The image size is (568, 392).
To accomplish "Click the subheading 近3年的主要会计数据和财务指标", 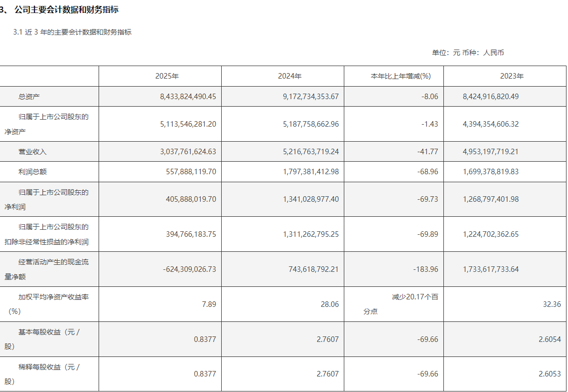I will 73,32.
